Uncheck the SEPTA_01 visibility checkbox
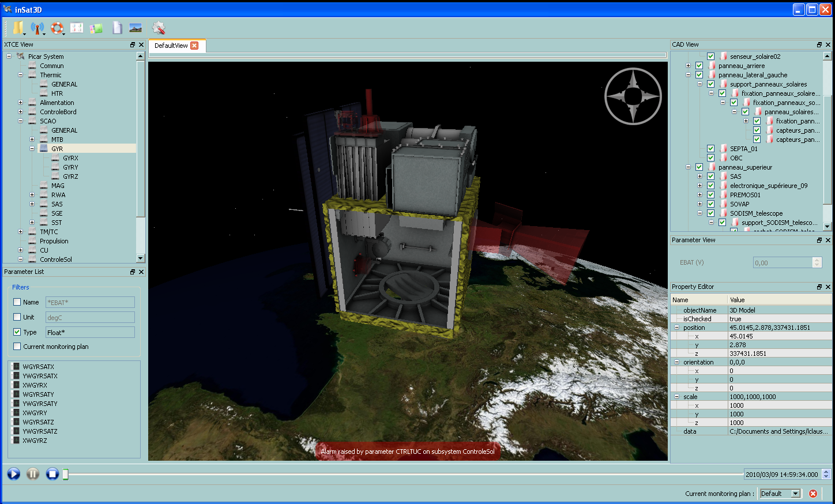Screen dimensions: 835x504 point(710,149)
